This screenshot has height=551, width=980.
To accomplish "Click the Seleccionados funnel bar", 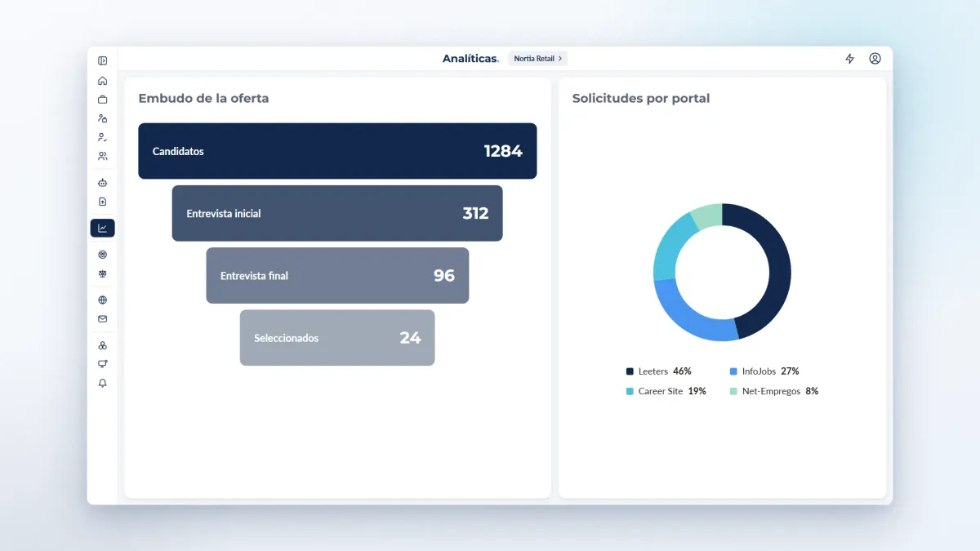I will tap(337, 337).
